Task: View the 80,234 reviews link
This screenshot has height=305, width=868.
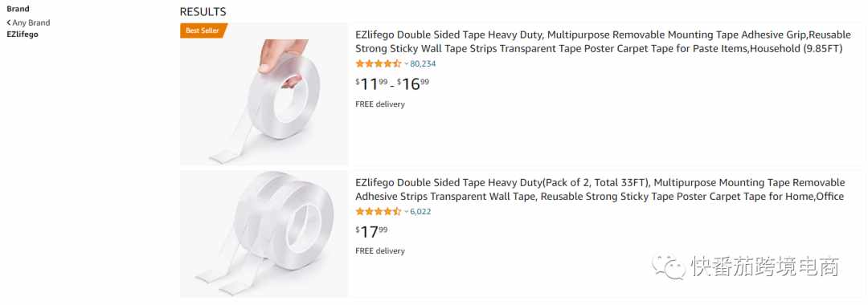Action: point(423,63)
